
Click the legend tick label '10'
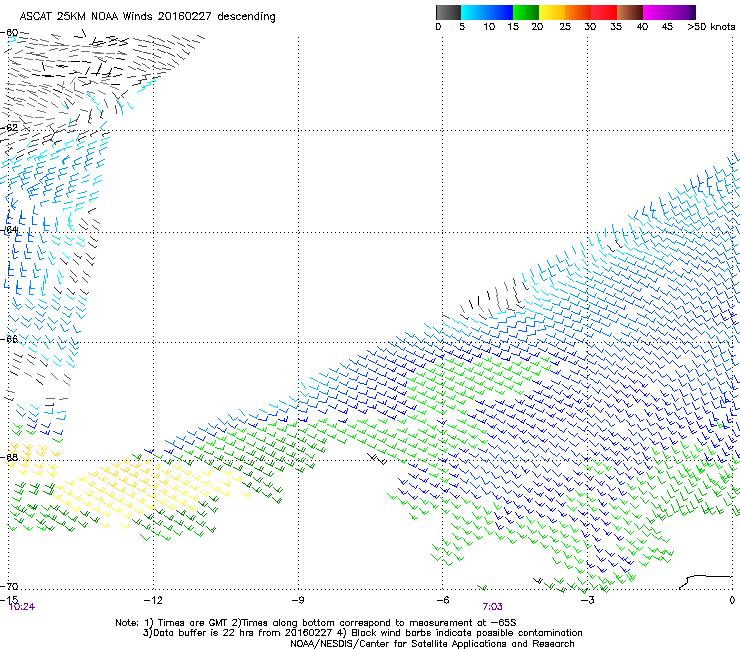[x=489, y=27]
